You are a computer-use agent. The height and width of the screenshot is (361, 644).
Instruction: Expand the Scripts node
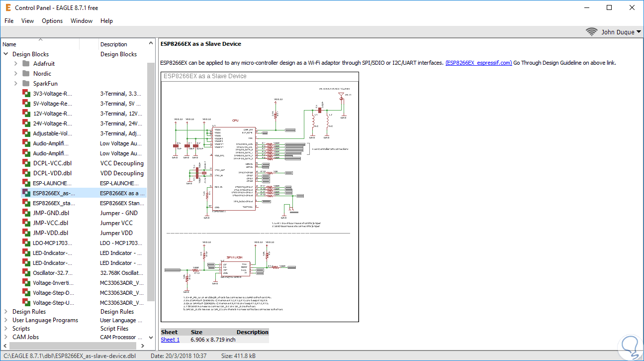[6, 329]
